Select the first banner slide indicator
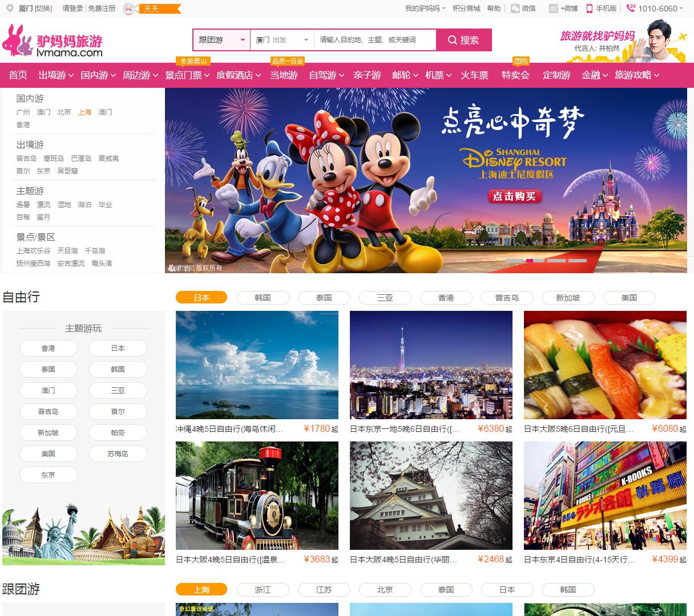694x616 pixels. (514, 261)
